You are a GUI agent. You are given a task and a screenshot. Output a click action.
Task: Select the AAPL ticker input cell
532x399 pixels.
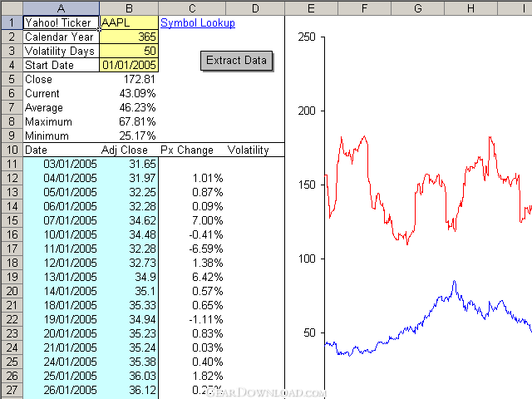(128, 23)
